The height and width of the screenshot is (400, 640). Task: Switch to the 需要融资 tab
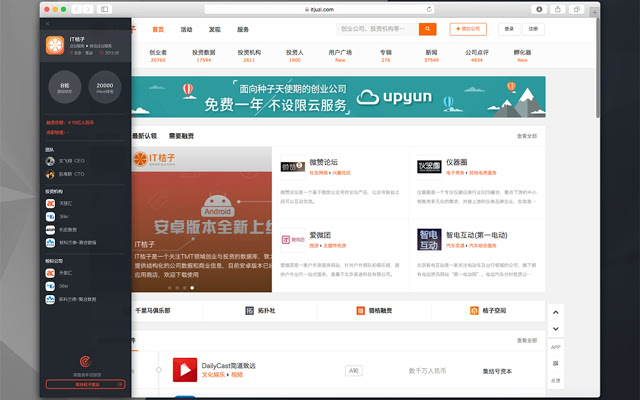click(x=182, y=135)
